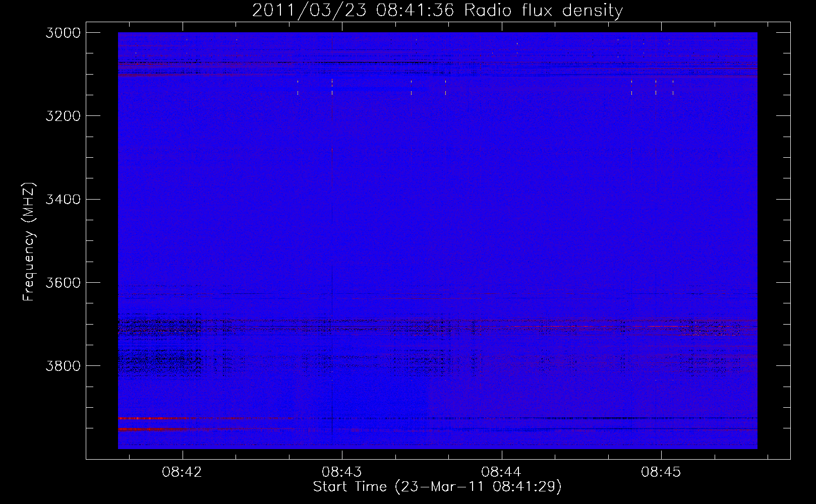Click the 08:44 time tick label
This screenshot has height=504, width=816.
click(x=501, y=472)
